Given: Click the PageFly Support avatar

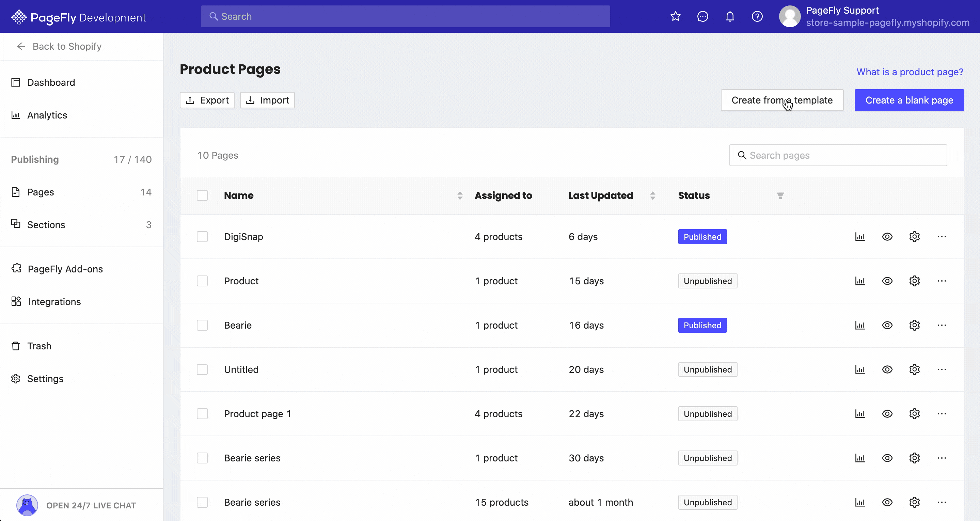Looking at the screenshot, I should [789, 16].
